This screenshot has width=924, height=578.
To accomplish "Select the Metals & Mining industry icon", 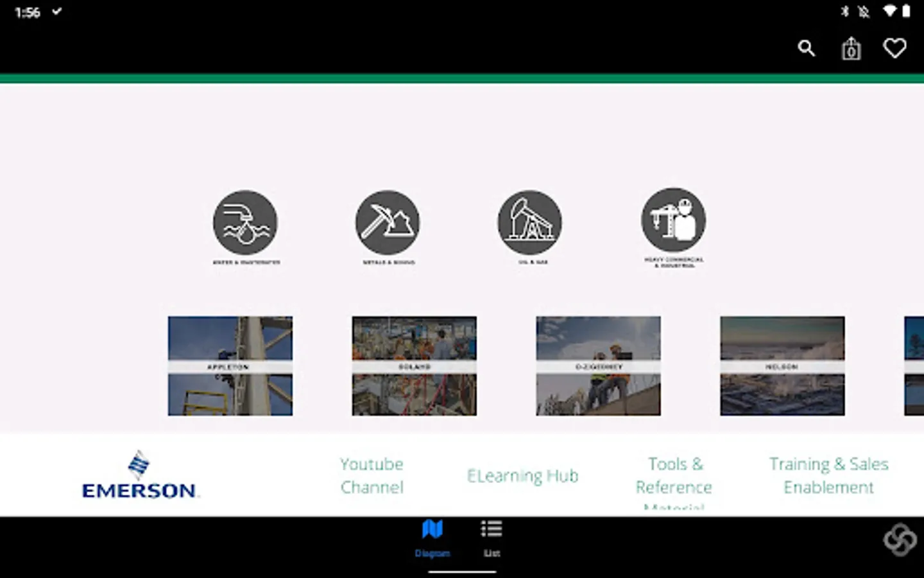I will click(388, 222).
